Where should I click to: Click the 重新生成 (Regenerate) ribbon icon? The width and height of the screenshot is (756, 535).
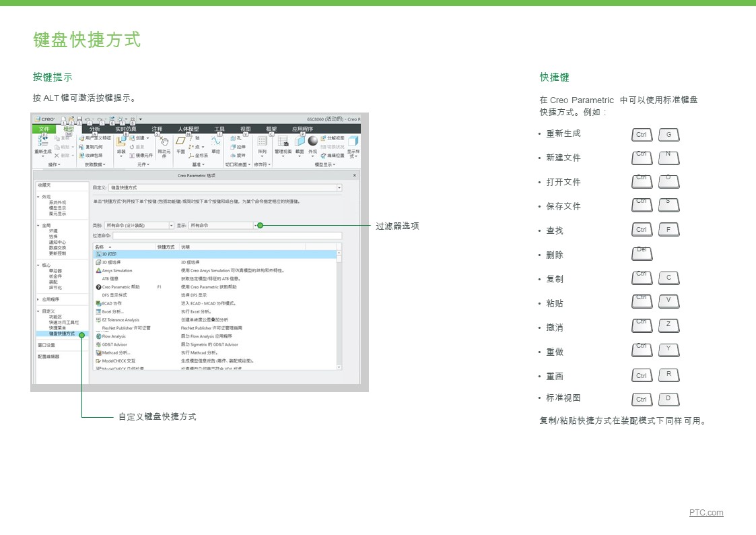(43, 141)
